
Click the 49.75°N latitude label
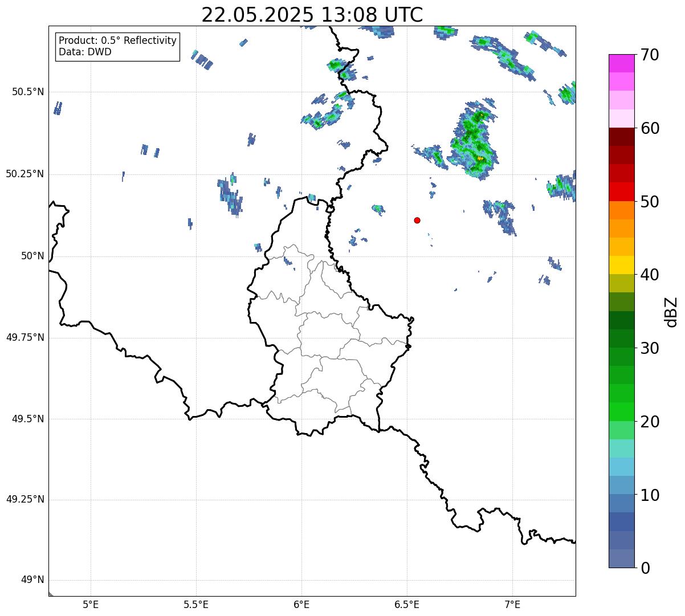(25, 337)
